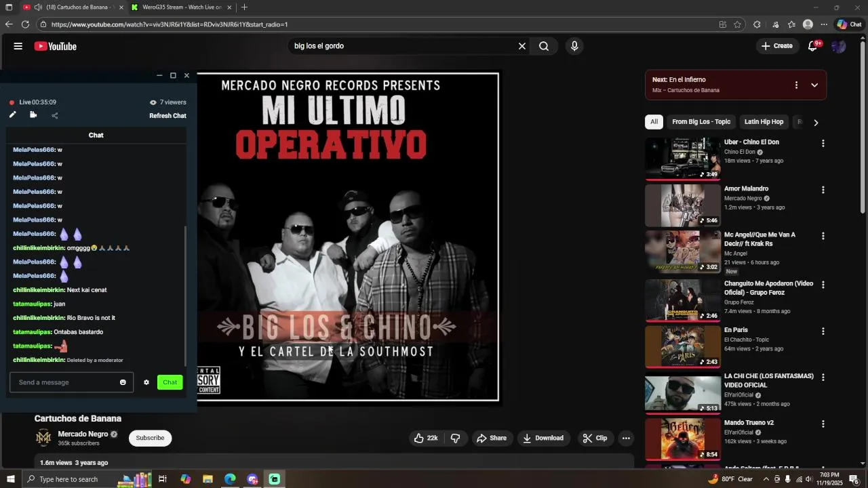868x488 pixels.
Task: Select the All filter chip
Action: pos(654,122)
